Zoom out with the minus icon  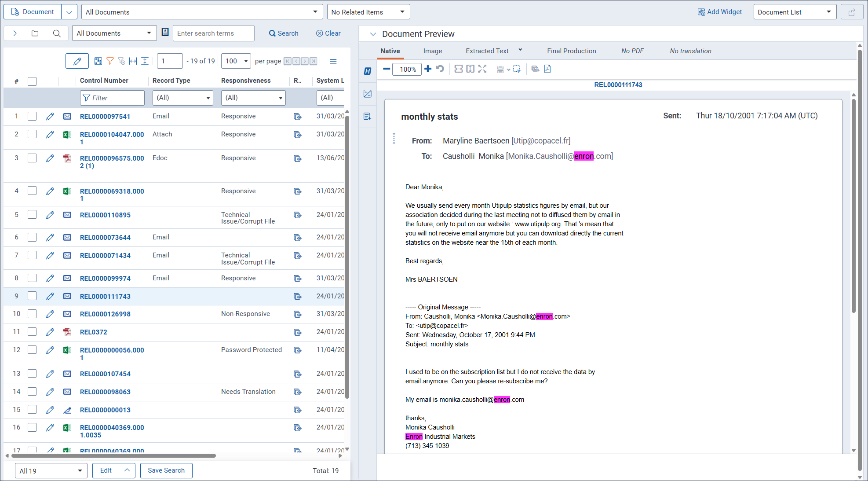pos(387,69)
